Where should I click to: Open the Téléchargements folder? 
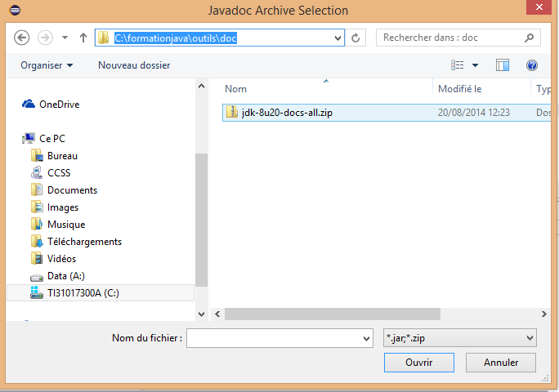pos(84,242)
